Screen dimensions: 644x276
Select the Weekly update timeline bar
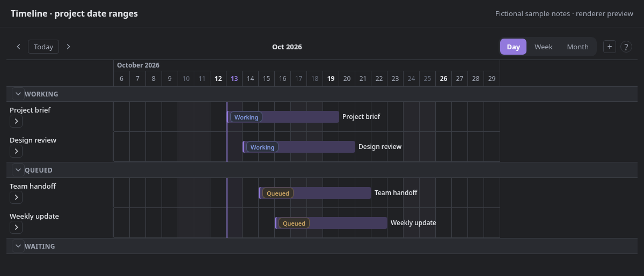click(331, 223)
